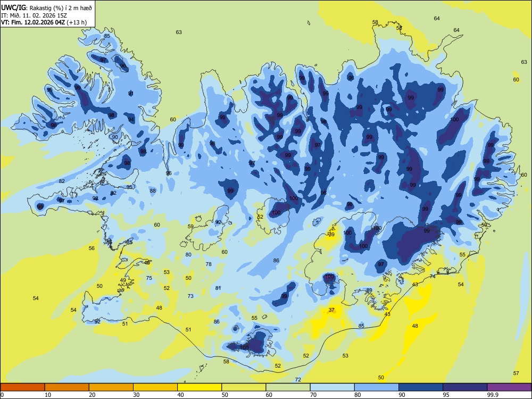Pick the pale yellow 50–60 legend swatch
The image size is (532, 399).
(x=244, y=387)
